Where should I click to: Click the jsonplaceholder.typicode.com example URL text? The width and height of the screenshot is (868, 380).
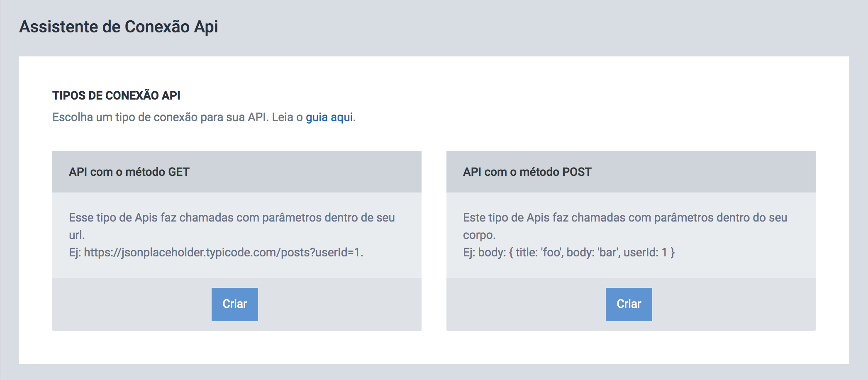pyautogui.click(x=223, y=252)
